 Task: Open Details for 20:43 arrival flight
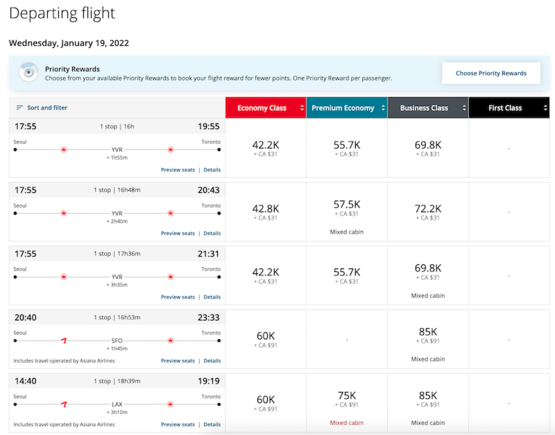coord(212,233)
